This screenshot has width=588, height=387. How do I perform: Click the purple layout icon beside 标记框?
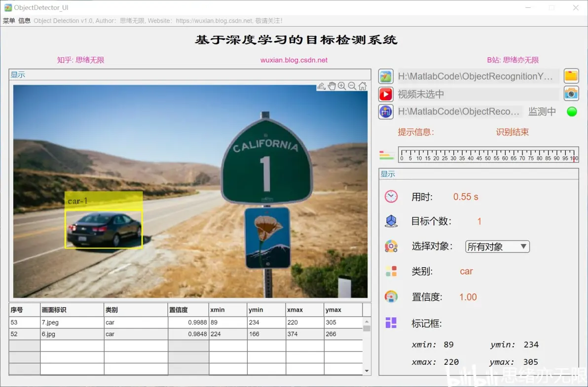point(391,322)
